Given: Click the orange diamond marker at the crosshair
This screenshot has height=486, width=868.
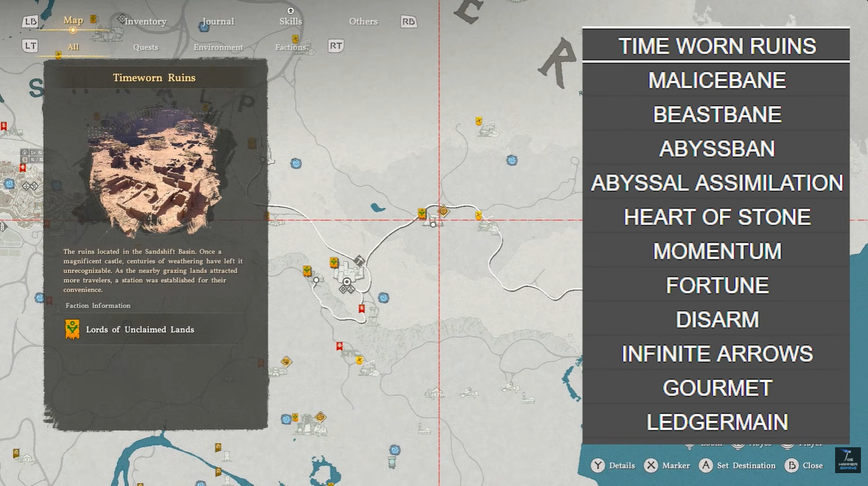Looking at the screenshot, I should pyautogui.click(x=443, y=210).
